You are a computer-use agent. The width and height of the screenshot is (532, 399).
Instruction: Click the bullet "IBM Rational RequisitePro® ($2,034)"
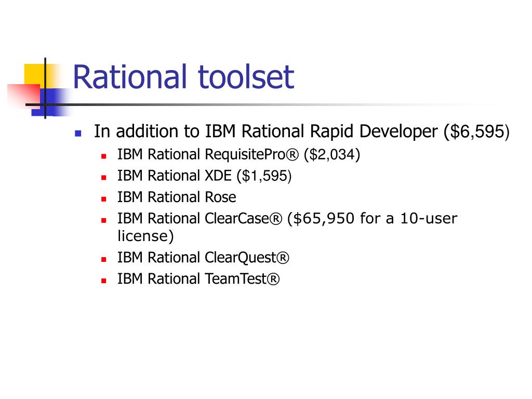238,154
